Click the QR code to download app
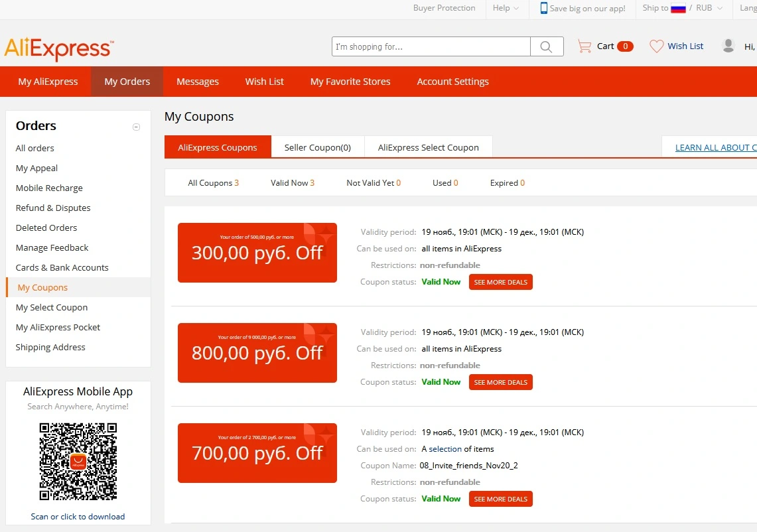This screenshot has width=757, height=532. click(78, 462)
